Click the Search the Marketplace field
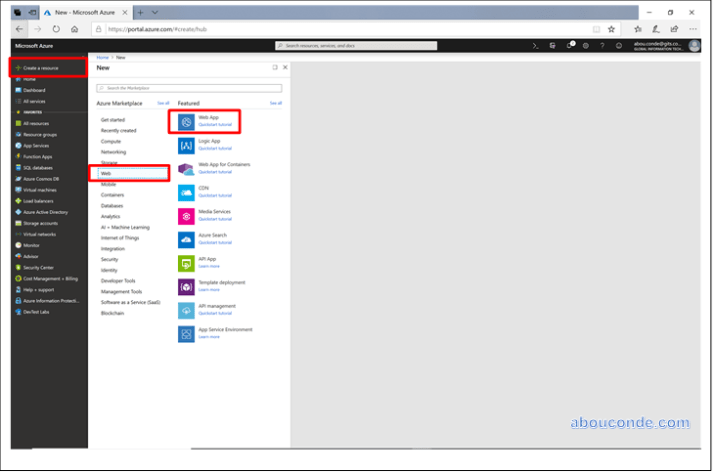Image resolution: width=714 pixels, height=472 pixels. point(190,88)
